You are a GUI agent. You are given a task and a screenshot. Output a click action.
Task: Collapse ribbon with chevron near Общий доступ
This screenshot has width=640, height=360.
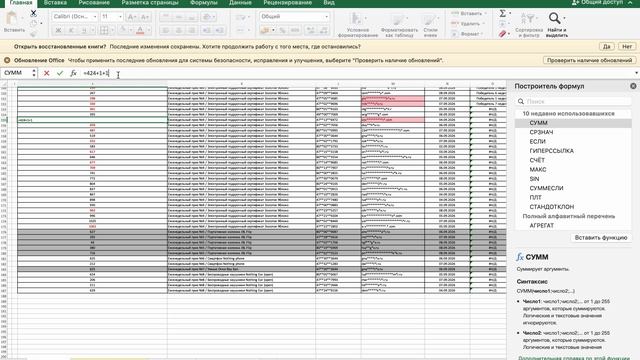(x=630, y=2)
